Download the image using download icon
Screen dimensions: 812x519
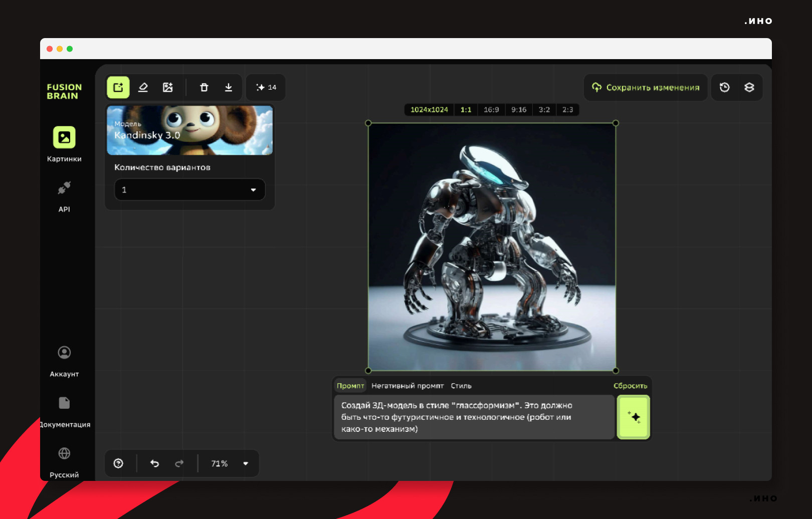229,88
